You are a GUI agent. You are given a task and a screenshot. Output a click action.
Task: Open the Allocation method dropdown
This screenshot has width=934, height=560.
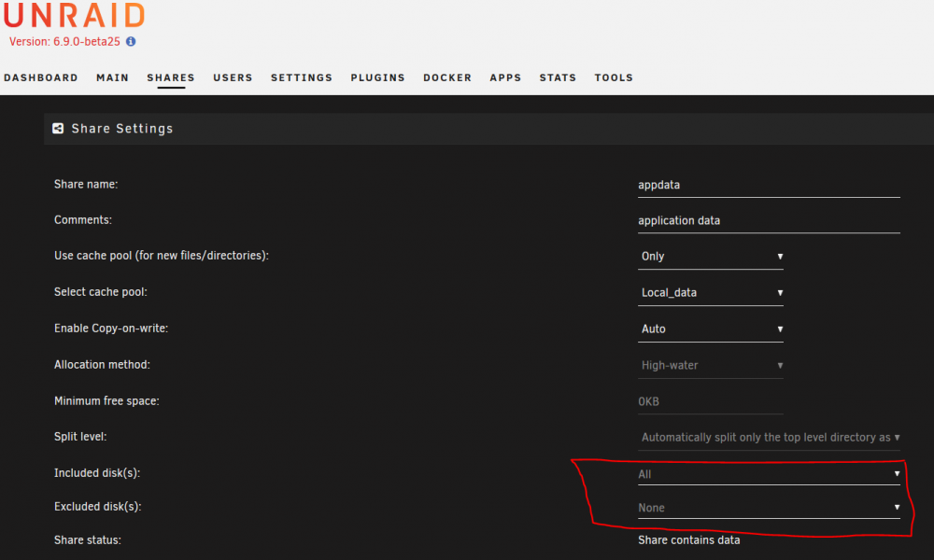coord(710,365)
